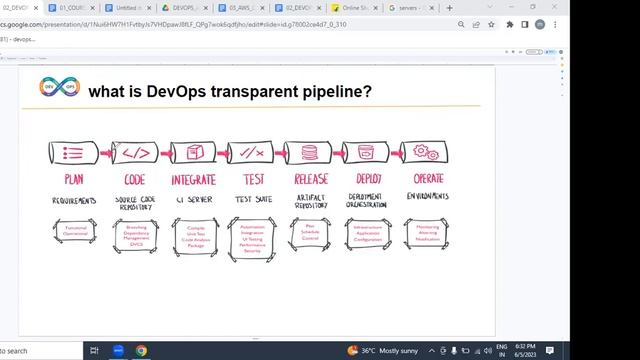
Task: Click the DEPLOY pipeline bucket icon
Action: [x=366, y=153]
